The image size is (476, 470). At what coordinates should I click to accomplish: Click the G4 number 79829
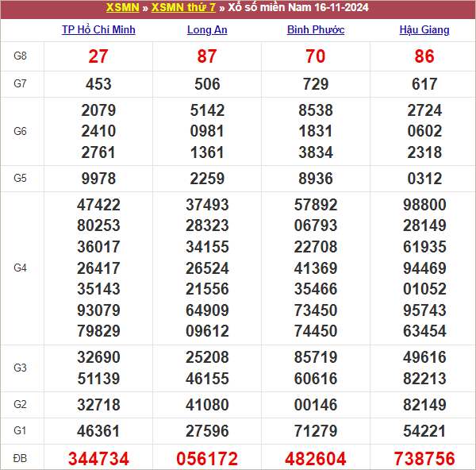tap(98, 331)
